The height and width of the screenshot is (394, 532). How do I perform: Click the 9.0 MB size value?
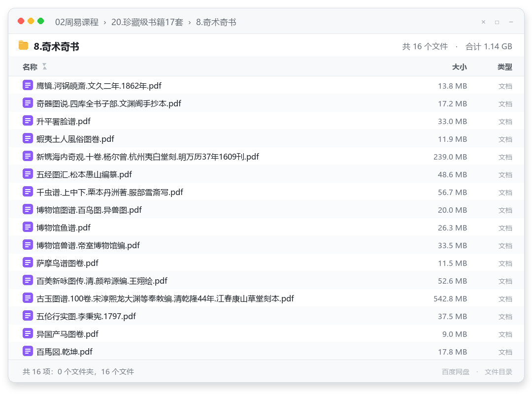[x=455, y=334]
